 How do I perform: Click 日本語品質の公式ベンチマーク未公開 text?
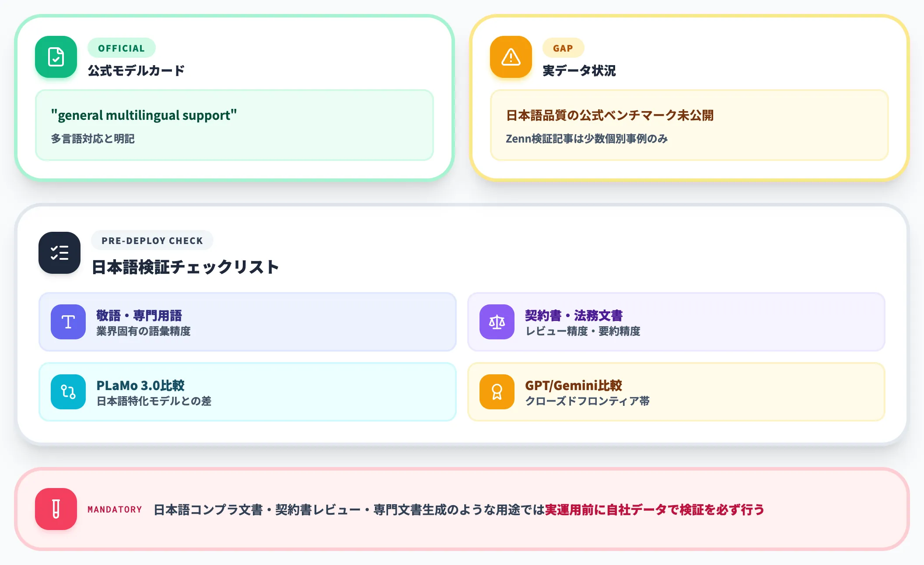pyautogui.click(x=610, y=115)
